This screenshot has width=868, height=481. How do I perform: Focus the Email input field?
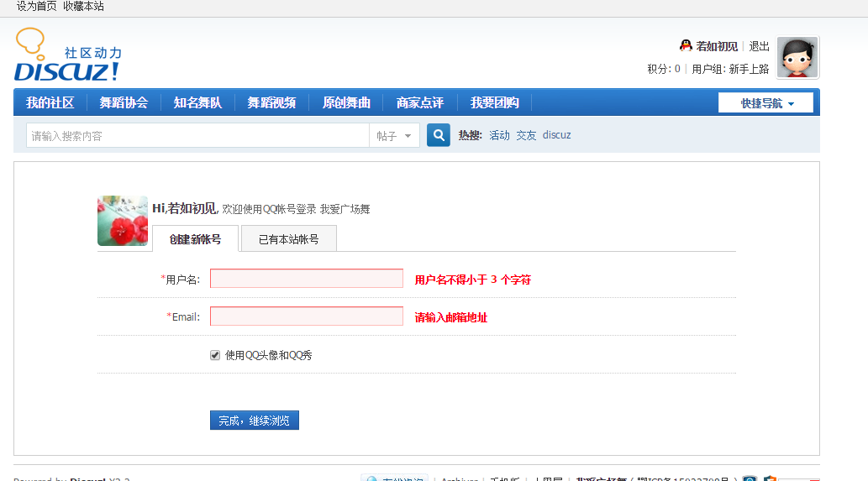[x=307, y=316]
